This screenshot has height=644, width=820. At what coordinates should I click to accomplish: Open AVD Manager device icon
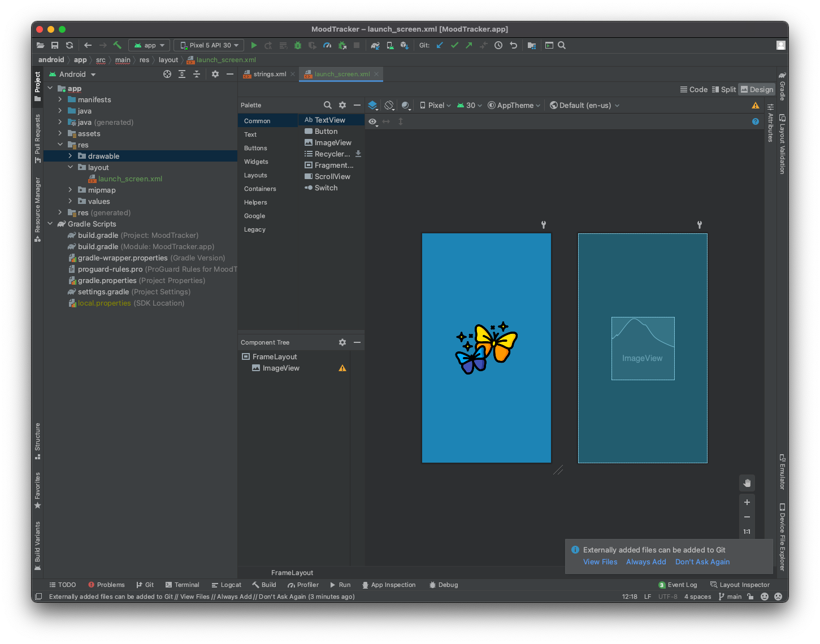click(x=390, y=45)
